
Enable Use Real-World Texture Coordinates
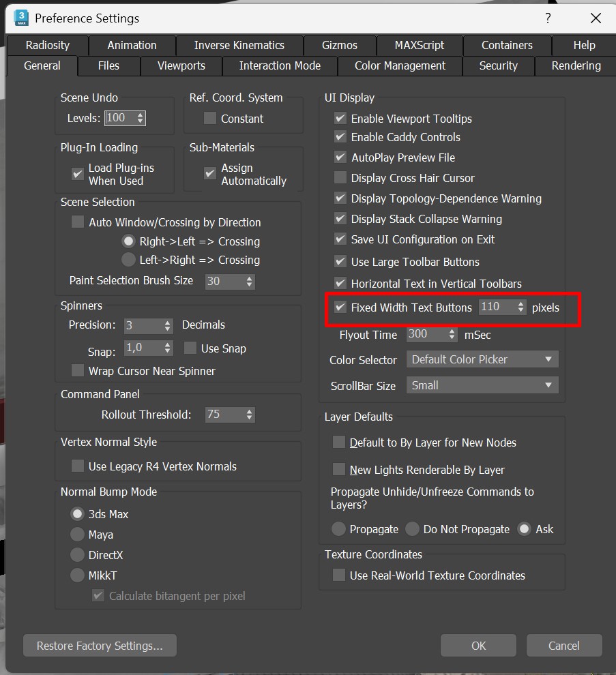click(339, 575)
